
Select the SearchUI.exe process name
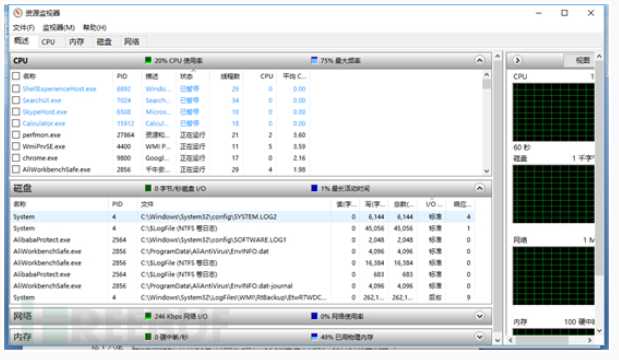(x=42, y=100)
